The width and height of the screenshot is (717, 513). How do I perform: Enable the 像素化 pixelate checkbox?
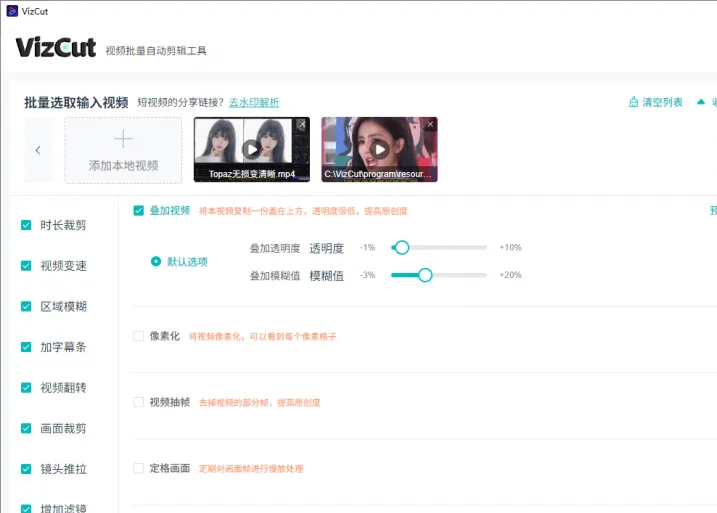coord(139,337)
